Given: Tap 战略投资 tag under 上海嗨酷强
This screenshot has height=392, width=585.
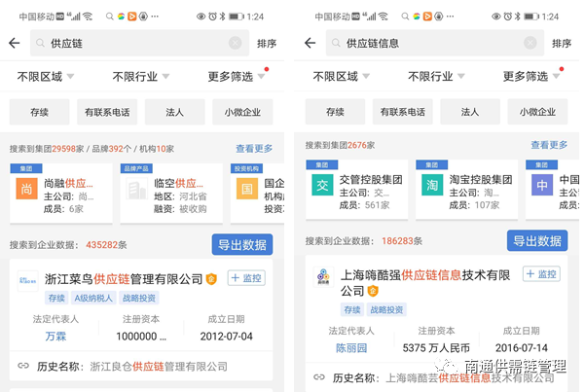Looking at the screenshot, I should coord(386,309).
